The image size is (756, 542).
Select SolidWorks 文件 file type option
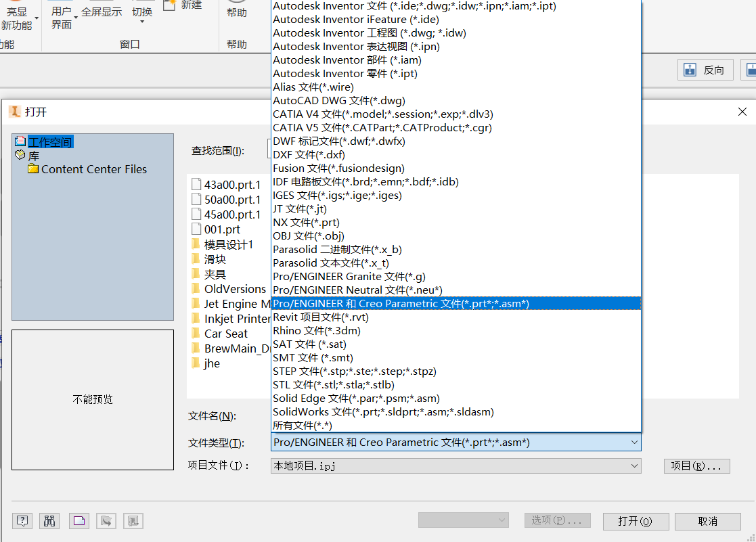pos(456,412)
